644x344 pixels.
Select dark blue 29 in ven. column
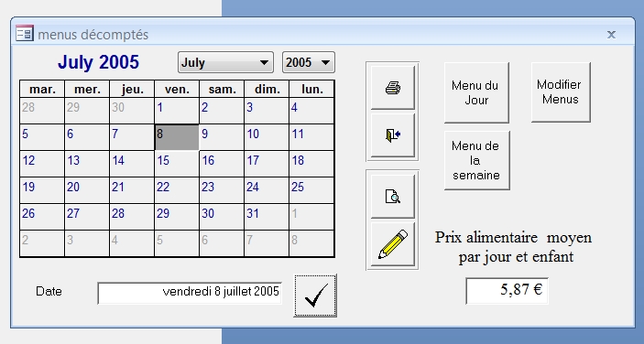177,217
